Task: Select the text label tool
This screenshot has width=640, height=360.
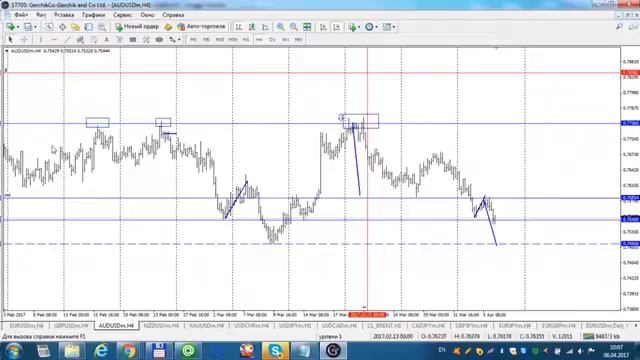Action: click(x=120, y=40)
